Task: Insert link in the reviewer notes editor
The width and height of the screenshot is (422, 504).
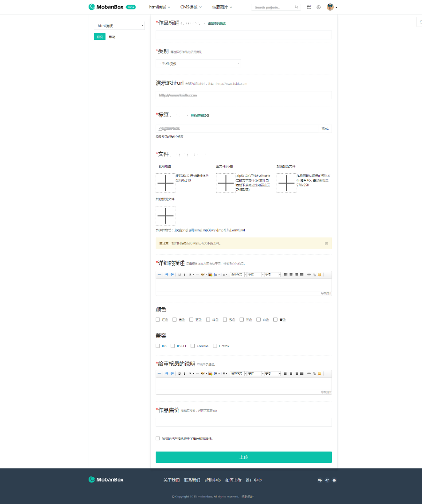Action: coord(309,373)
